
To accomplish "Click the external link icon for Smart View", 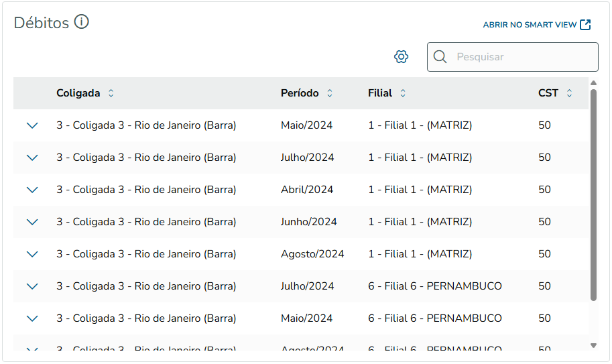I will click(x=585, y=25).
